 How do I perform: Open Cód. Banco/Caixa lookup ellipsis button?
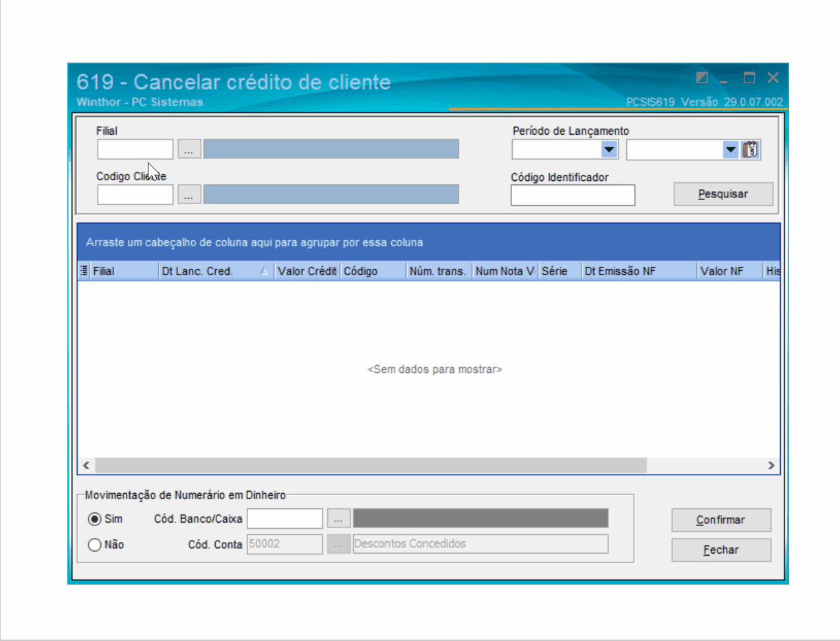pyautogui.click(x=339, y=519)
